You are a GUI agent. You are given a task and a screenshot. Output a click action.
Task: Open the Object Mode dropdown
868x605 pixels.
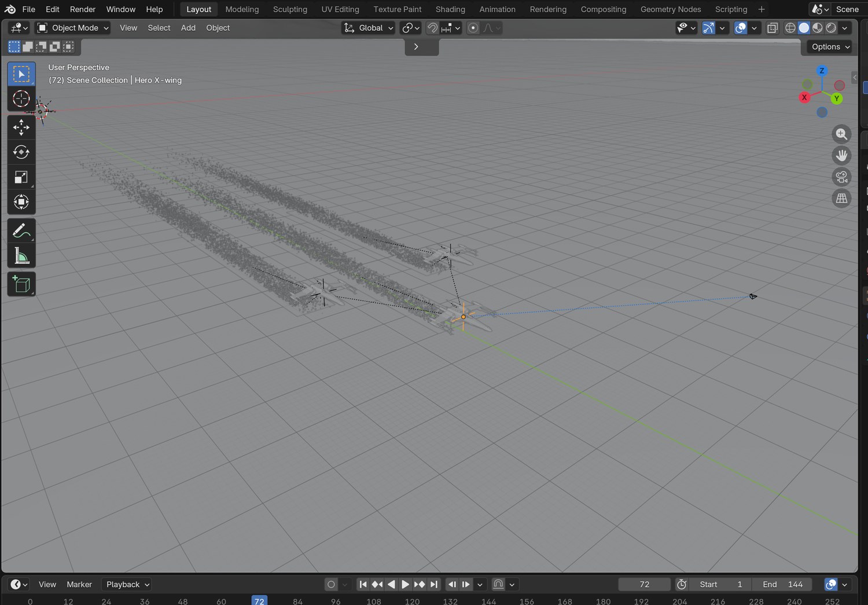coord(73,28)
